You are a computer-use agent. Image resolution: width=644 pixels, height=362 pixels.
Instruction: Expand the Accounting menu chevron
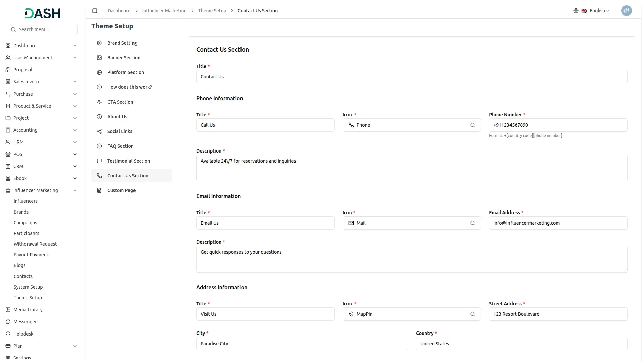[75, 130]
